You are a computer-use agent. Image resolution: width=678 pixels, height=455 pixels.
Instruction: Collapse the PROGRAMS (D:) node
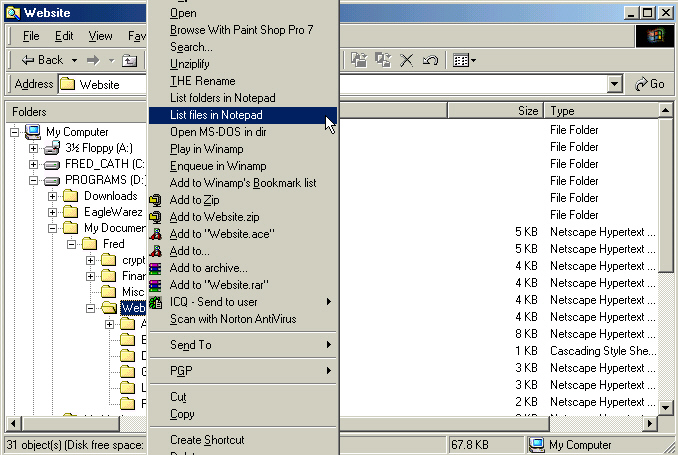[33, 180]
